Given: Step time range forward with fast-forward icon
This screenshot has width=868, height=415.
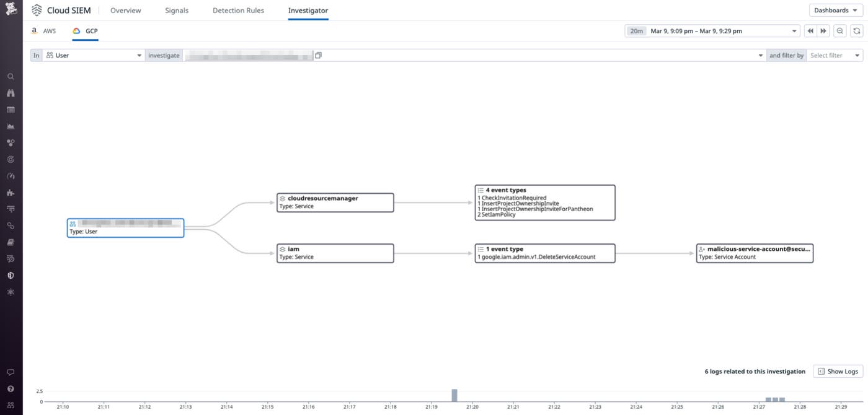Looking at the screenshot, I should (x=823, y=31).
